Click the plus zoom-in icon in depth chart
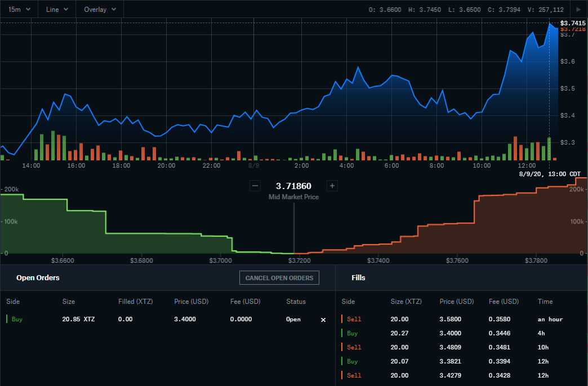This screenshot has height=386, width=588. tap(332, 186)
